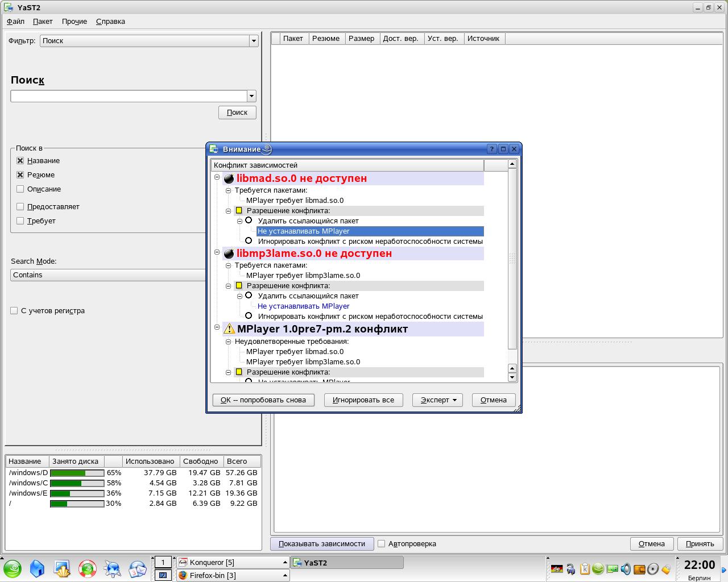The width and height of the screenshot is (728, 582).
Task: Launch Kontact mail and calendar icon
Action: pos(138,568)
